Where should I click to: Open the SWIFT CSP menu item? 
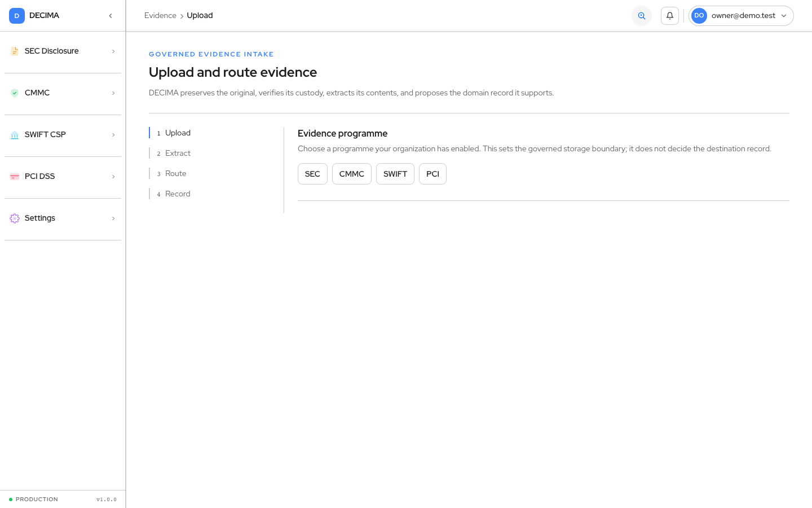tap(63, 135)
